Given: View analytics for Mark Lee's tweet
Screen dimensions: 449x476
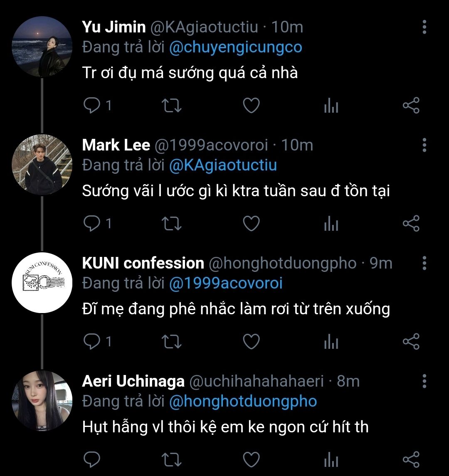Looking at the screenshot, I should (331, 224).
